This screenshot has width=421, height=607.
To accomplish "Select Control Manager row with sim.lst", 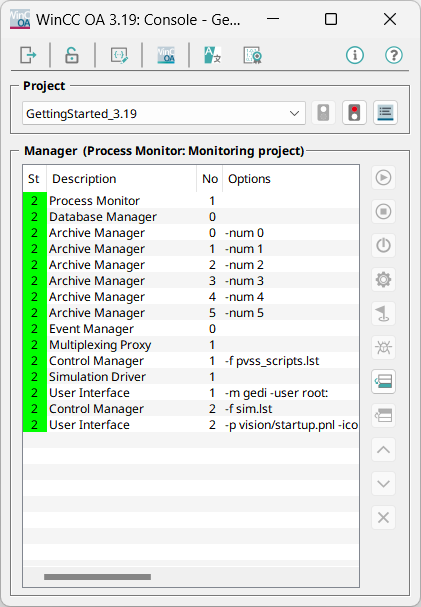I will point(191,408).
